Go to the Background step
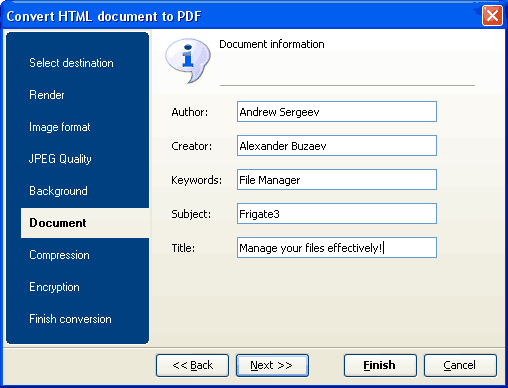 [x=58, y=191]
